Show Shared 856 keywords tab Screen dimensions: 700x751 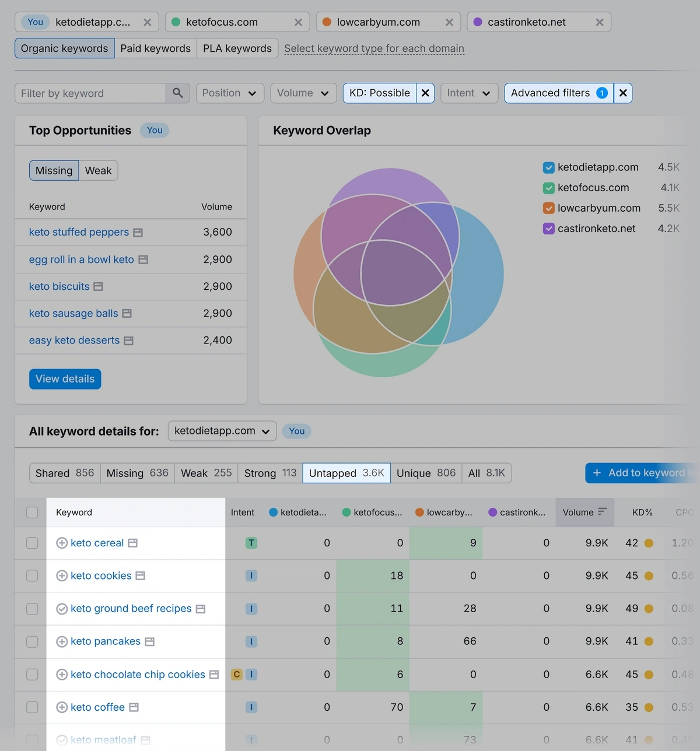pos(65,473)
